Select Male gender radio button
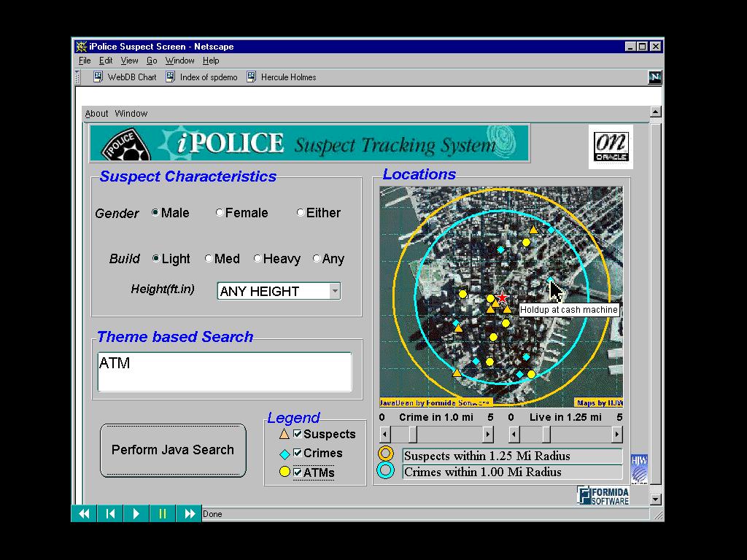The height and width of the screenshot is (560, 747). [x=155, y=212]
